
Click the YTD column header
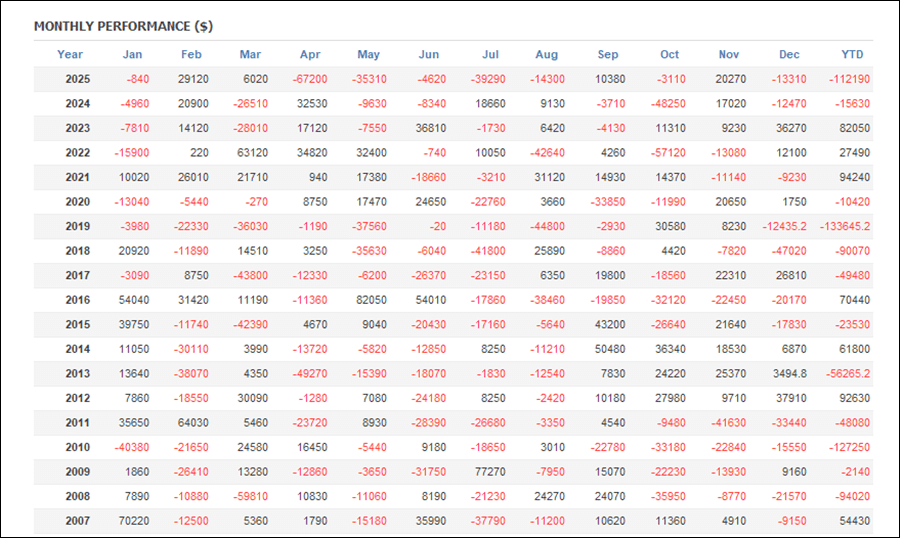tap(852, 54)
